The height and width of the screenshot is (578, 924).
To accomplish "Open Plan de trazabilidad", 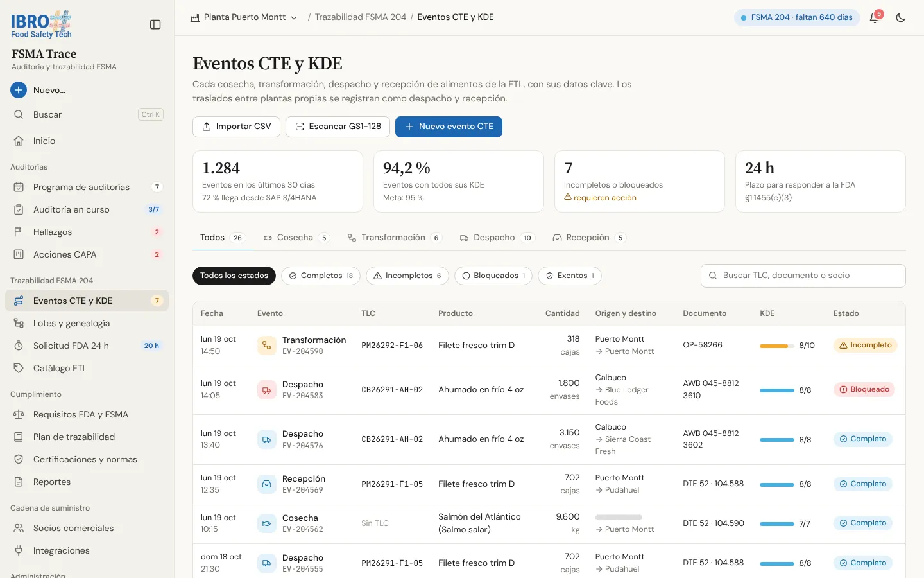I will pyautogui.click(x=87, y=437).
